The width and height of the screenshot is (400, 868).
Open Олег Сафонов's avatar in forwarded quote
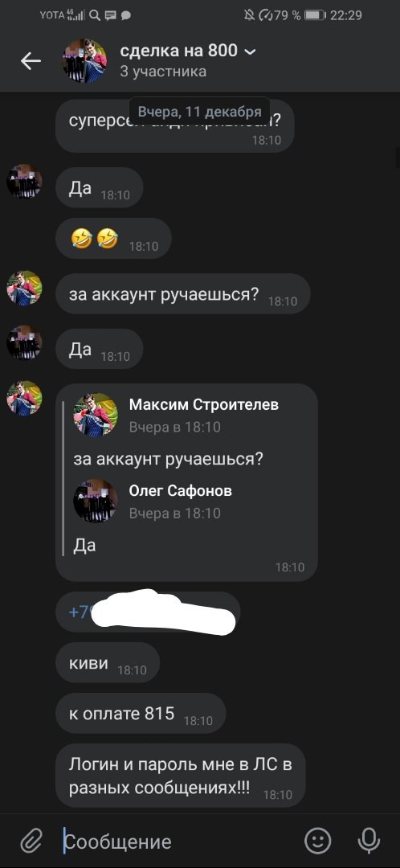click(95, 501)
